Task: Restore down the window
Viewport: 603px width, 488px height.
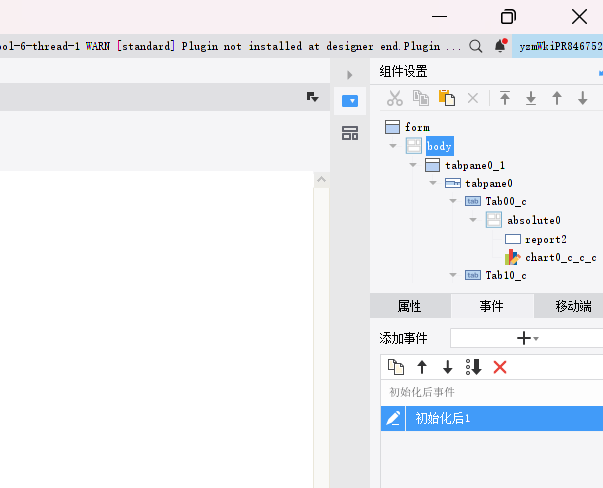Action: click(x=508, y=17)
